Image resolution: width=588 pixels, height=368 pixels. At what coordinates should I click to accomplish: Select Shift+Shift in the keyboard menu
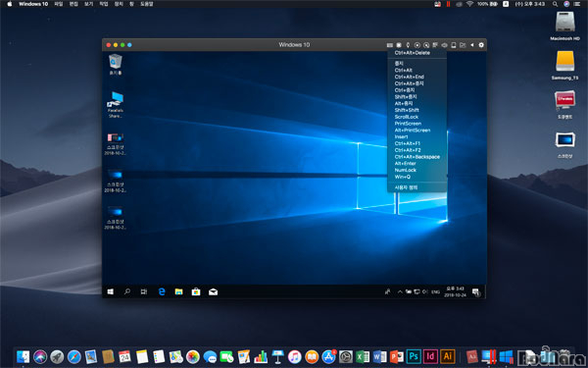pos(407,110)
